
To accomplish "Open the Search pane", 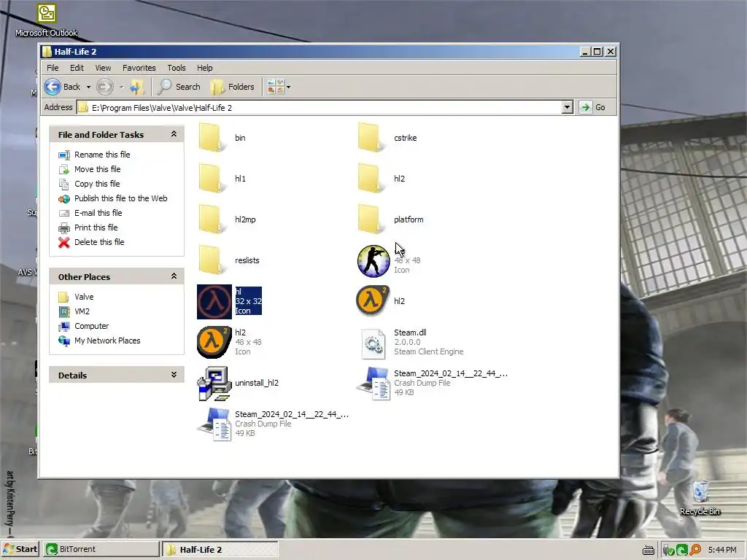I will (x=179, y=87).
